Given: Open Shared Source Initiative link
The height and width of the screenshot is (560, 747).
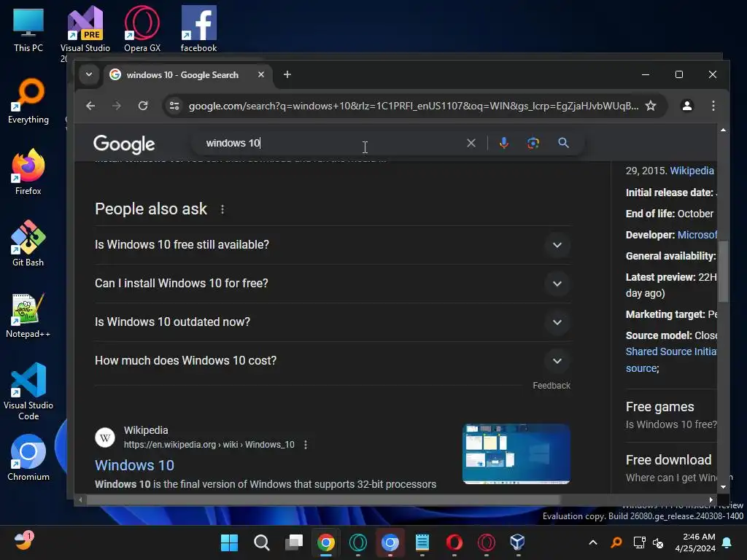Looking at the screenshot, I should pos(671,351).
